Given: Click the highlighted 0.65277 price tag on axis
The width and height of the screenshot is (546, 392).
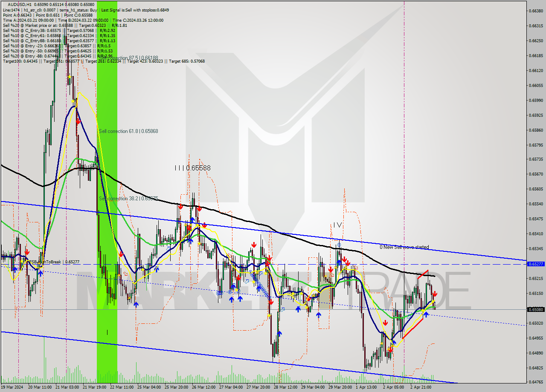Looking at the screenshot, I should point(536,264).
